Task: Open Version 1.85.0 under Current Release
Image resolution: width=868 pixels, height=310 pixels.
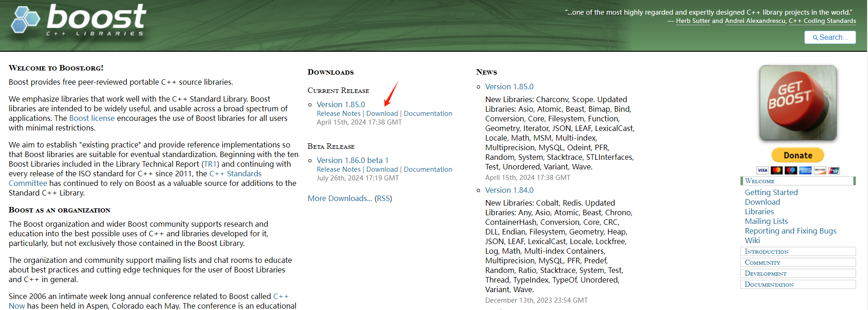Action: (x=341, y=104)
